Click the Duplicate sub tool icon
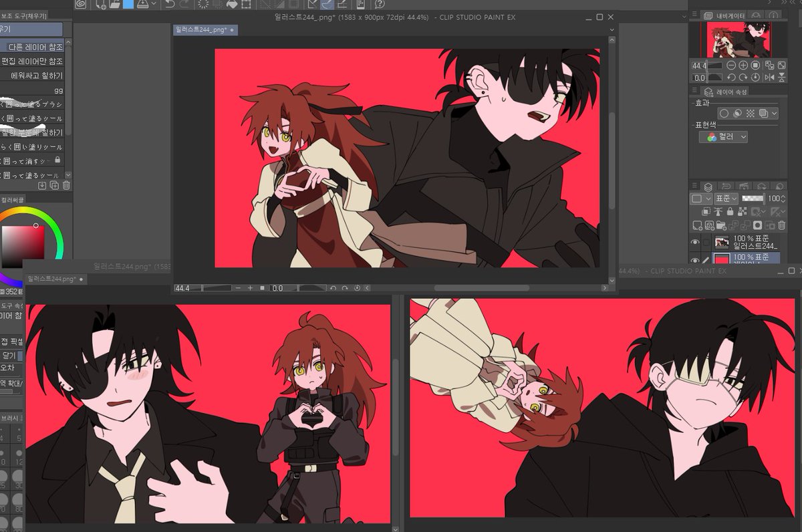Screen dimensions: 802x532 coord(54,185)
